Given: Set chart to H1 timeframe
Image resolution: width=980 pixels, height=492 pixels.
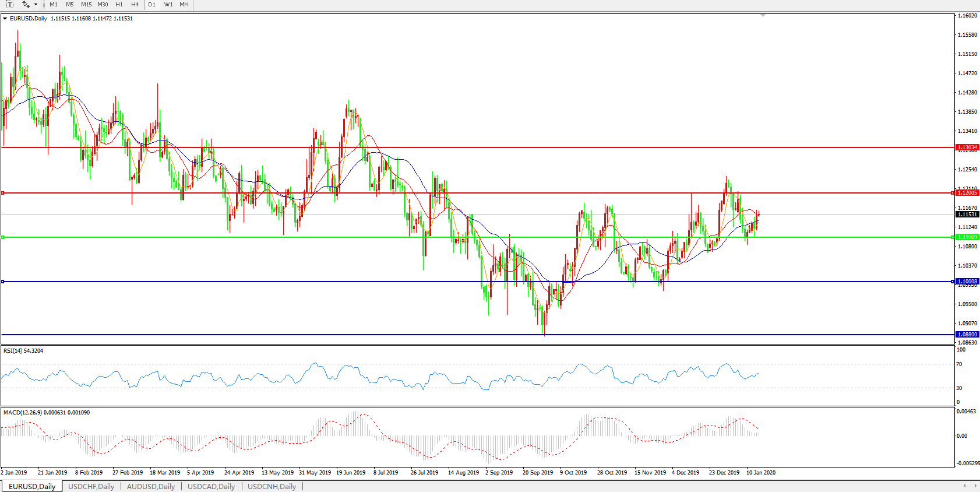Looking at the screenshot, I should pos(119,5).
